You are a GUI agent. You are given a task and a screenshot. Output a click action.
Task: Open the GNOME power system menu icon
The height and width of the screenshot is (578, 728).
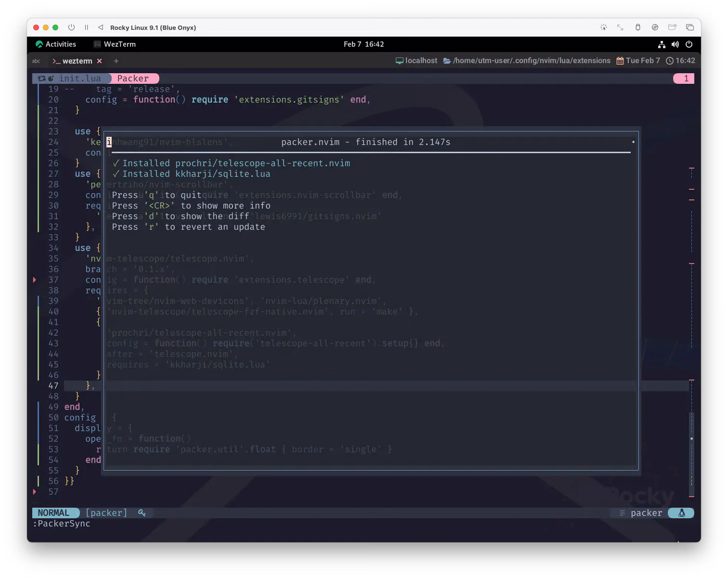(689, 44)
